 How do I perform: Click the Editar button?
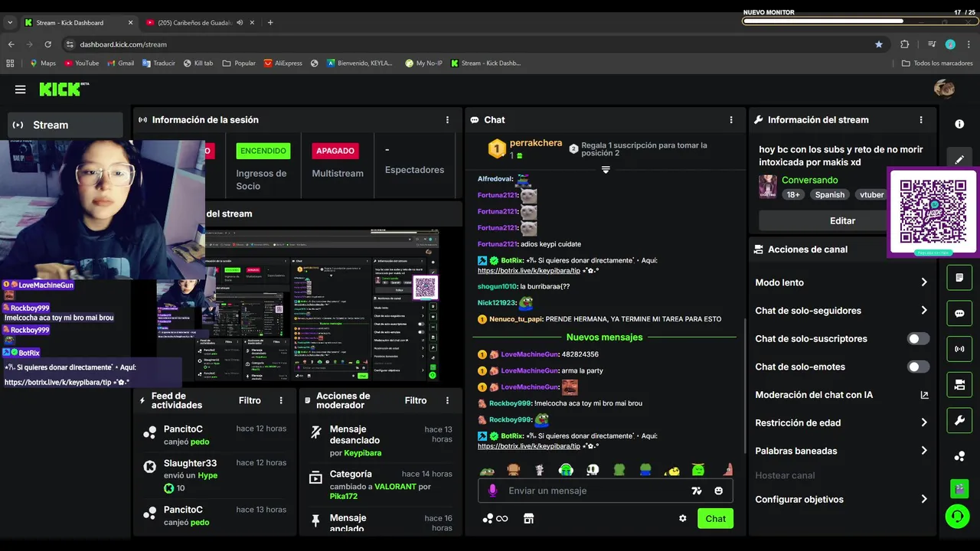click(842, 220)
